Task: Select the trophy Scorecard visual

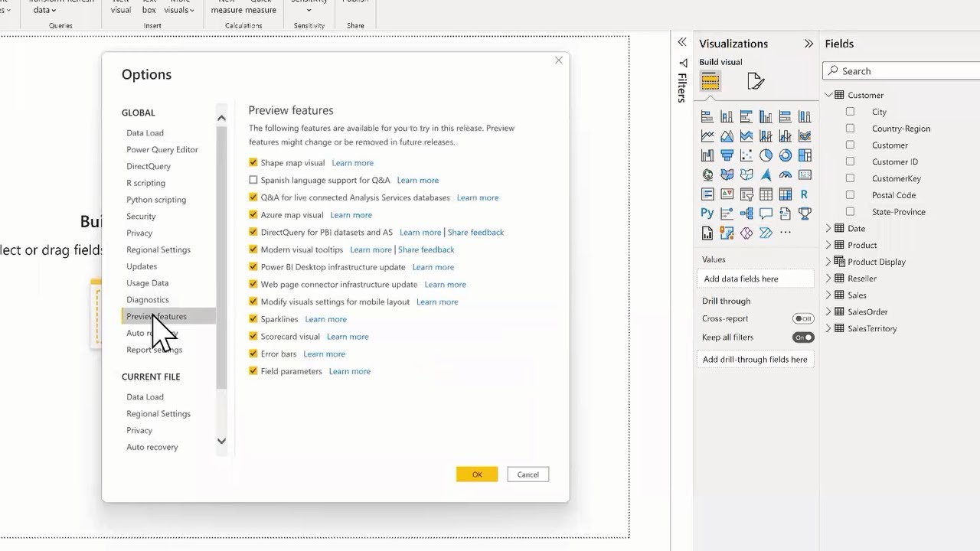Action: tap(805, 214)
